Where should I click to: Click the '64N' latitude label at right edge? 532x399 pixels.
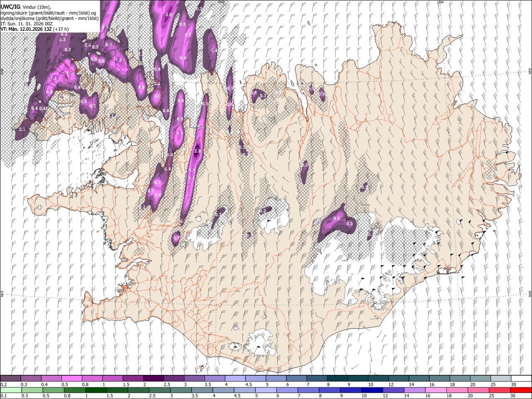[x=530, y=293]
